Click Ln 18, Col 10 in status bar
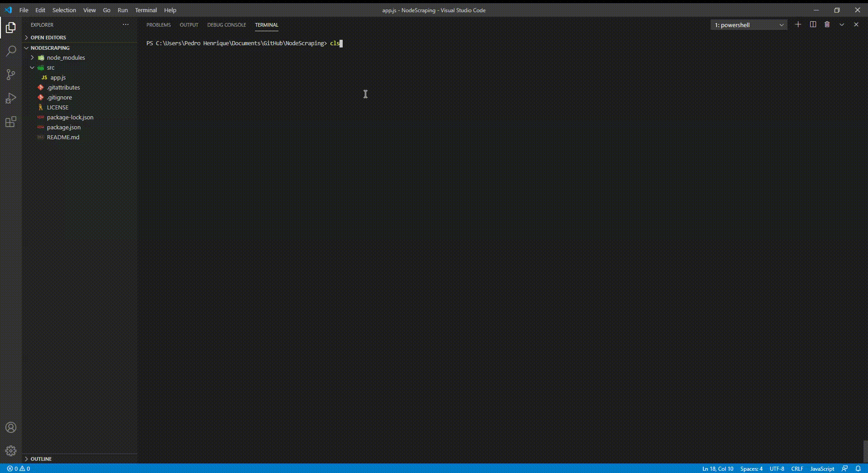868x473 pixels. tap(718, 468)
